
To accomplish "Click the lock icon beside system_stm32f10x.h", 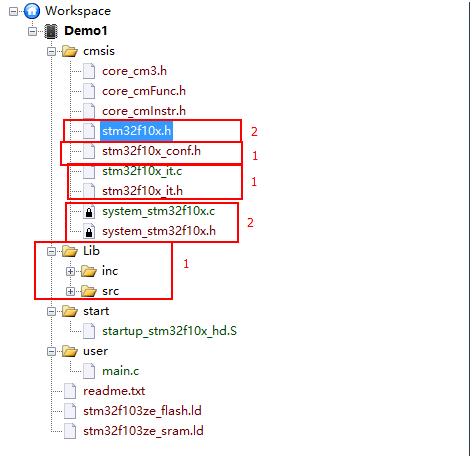I will (89, 232).
